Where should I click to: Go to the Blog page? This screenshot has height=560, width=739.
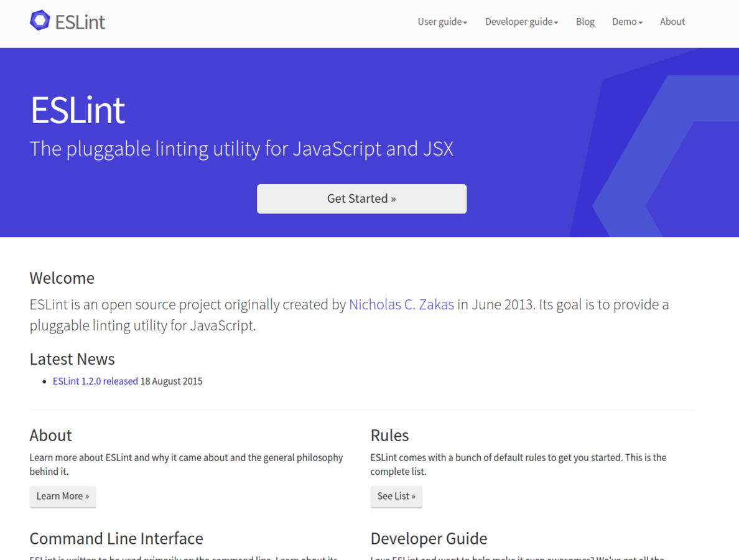coord(585,22)
